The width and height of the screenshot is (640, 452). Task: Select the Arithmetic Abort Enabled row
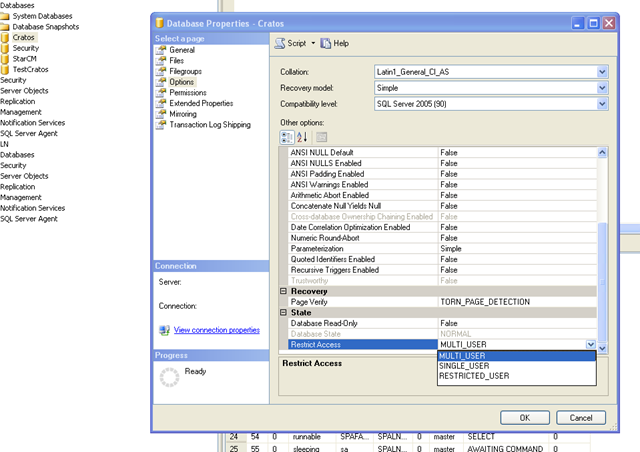(x=442, y=195)
